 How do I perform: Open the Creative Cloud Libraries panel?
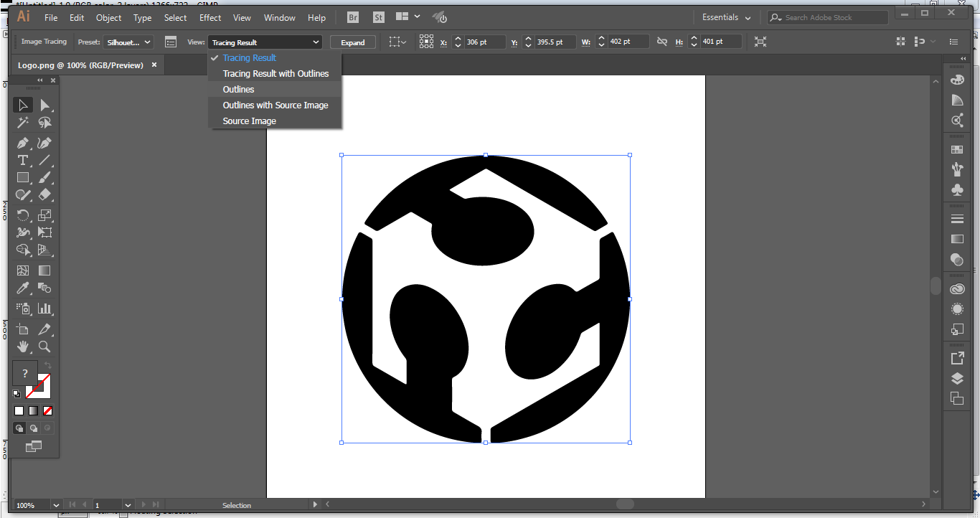pos(957,289)
